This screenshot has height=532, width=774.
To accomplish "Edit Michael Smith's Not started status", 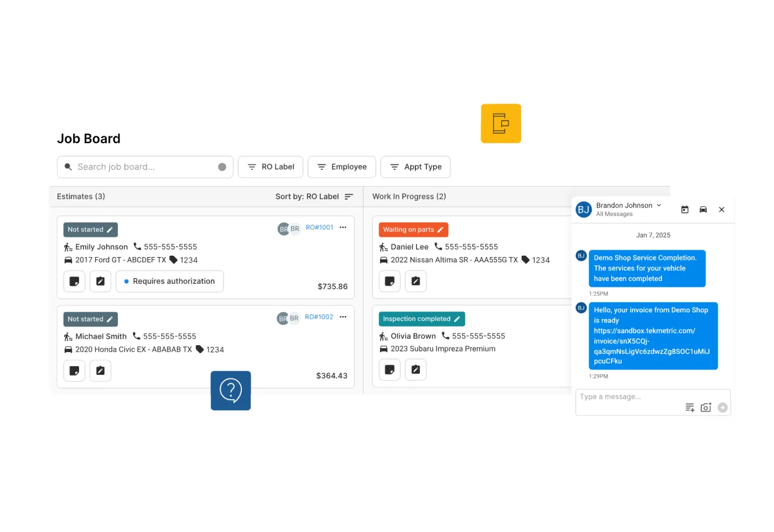I will click(91, 319).
